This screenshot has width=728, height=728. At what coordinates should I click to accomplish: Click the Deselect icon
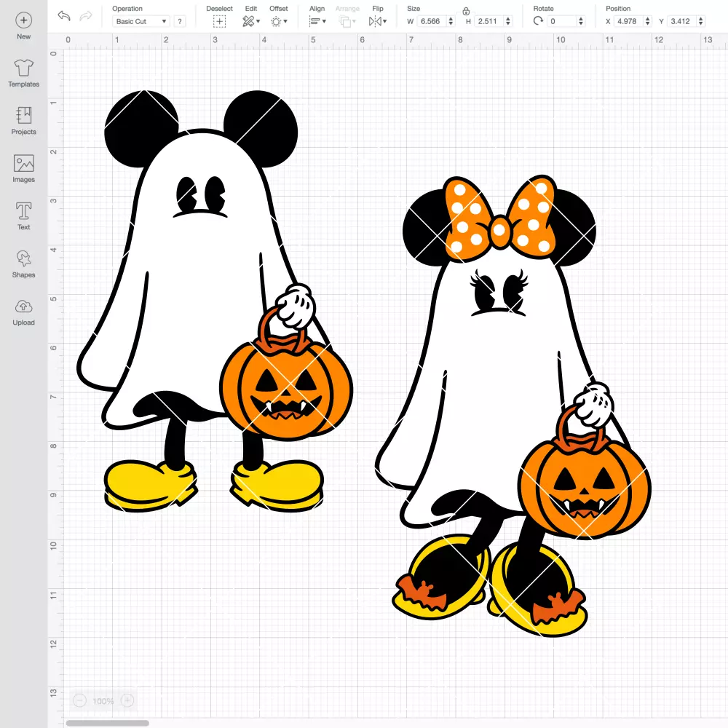point(220,21)
